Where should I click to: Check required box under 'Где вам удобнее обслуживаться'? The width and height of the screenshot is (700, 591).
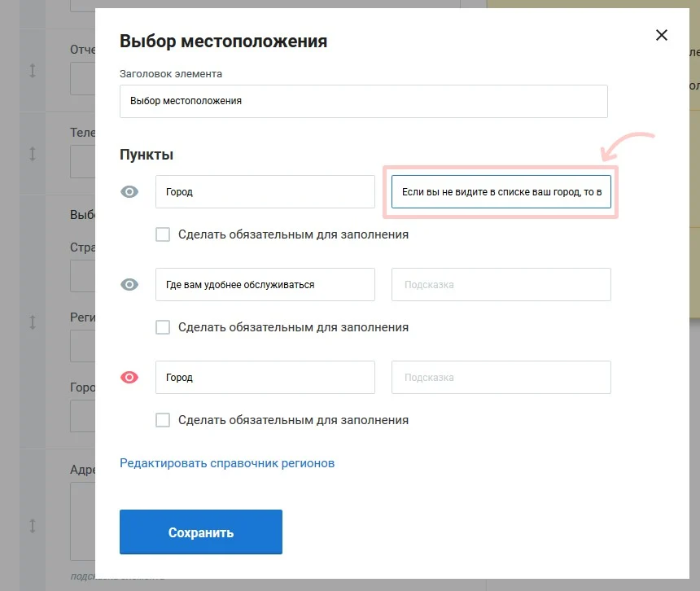163,327
